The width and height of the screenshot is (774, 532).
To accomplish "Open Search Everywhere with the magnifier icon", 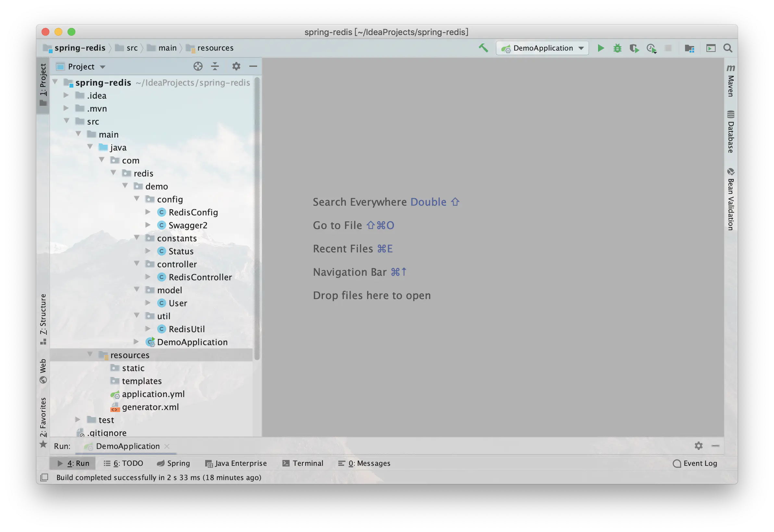I will (x=728, y=48).
